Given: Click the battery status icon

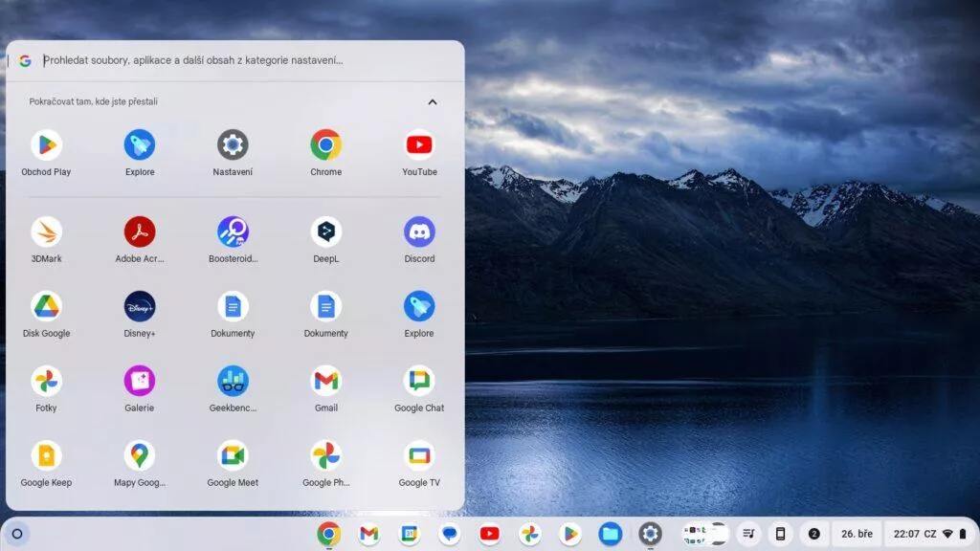Looking at the screenshot, I should coord(963,534).
